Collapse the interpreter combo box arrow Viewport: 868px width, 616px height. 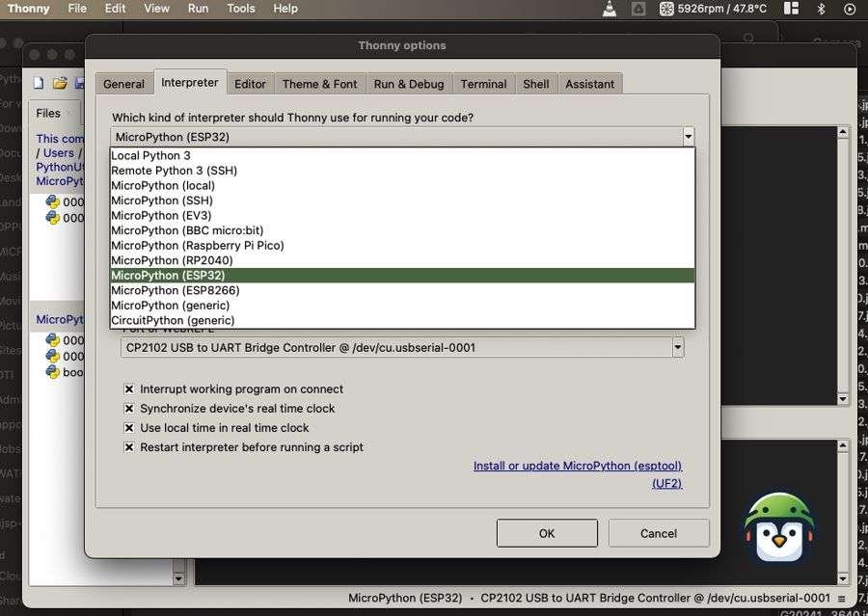point(688,136)
